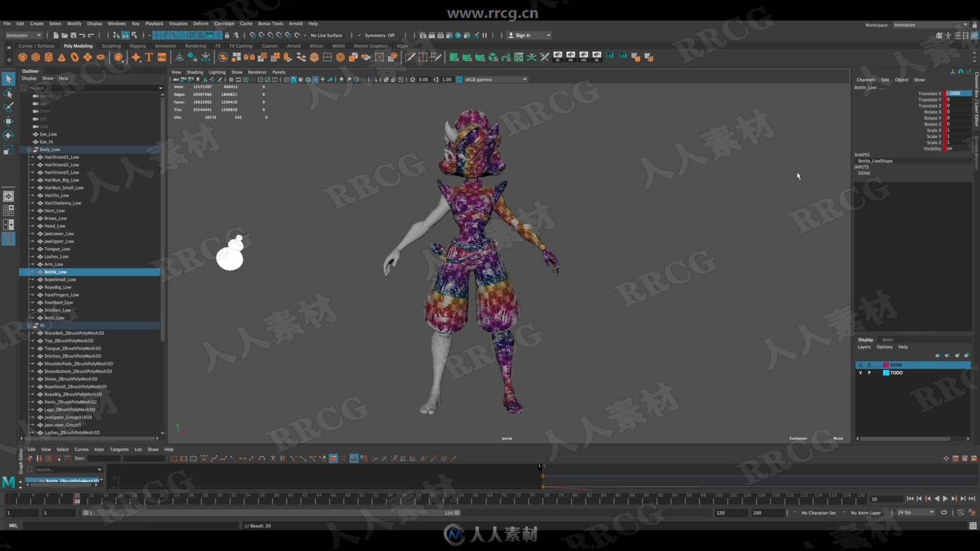Image resolution: width=980 pixels, height=551 pixels.
Task: Open the Deform menu
Action: (201, 23)
